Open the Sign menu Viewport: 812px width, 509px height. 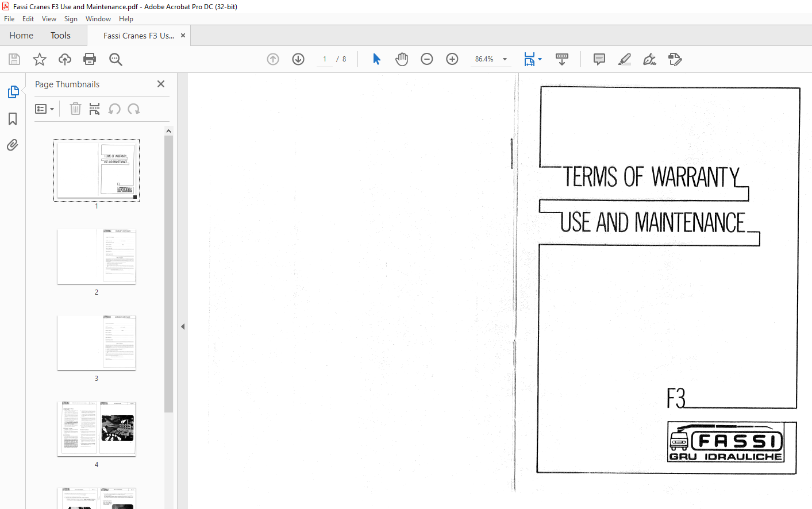point(71,19)
